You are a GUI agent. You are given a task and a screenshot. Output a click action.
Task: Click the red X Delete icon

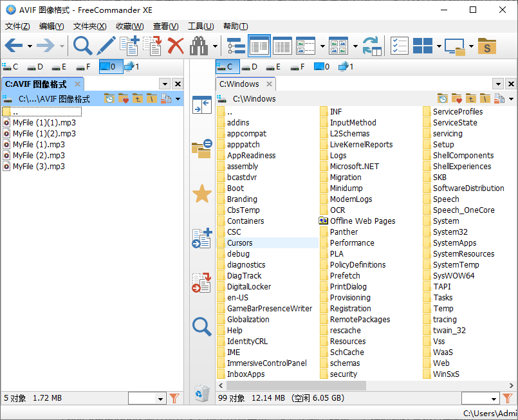(x=176, y=46)
